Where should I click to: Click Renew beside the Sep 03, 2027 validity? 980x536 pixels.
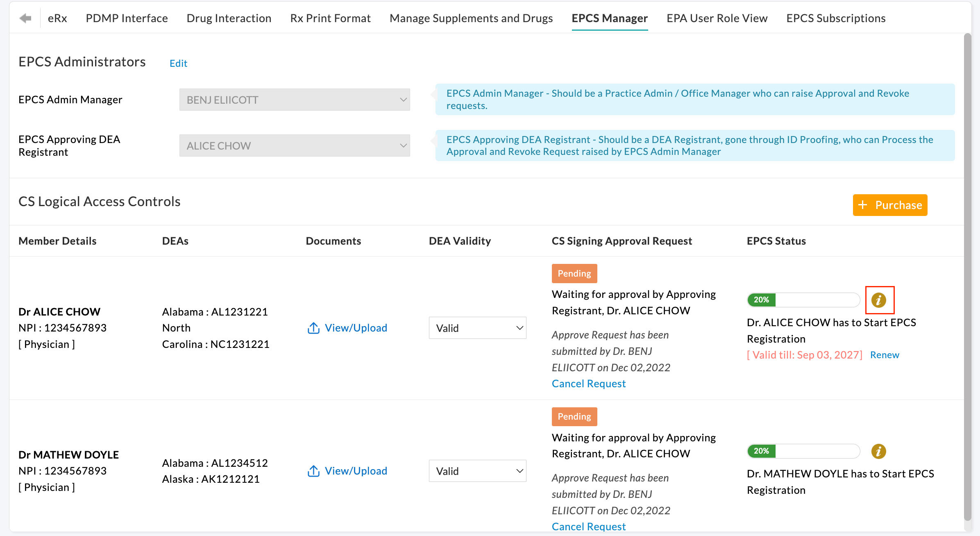tap(885, 354)
